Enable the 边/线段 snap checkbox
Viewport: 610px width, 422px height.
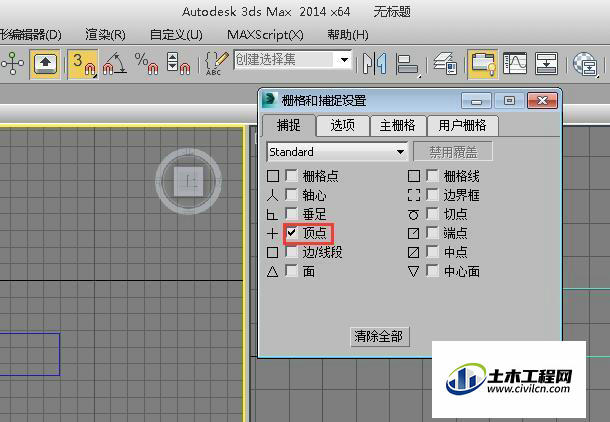[291, 252]
